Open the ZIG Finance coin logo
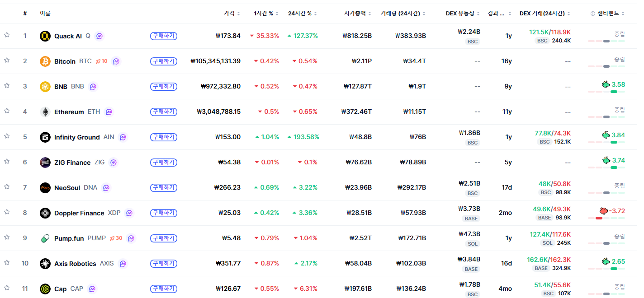 [45, 163]
